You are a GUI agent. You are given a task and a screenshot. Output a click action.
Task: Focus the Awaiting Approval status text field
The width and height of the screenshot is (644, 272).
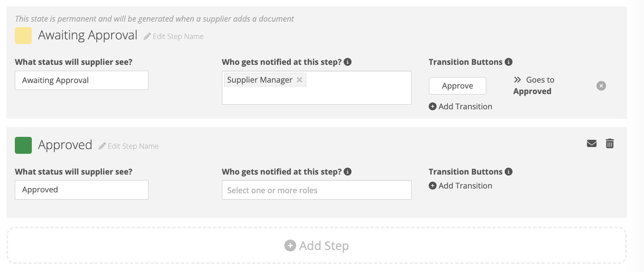pyautogui.click(x=81, y=80)
